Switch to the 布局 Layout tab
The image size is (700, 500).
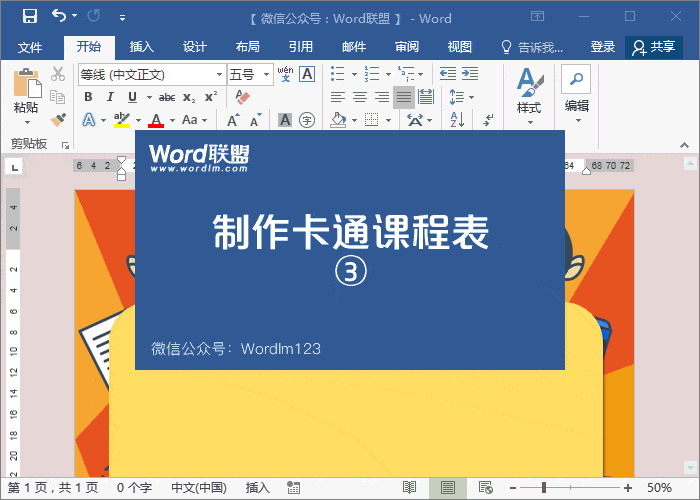(x=248, y=46)
